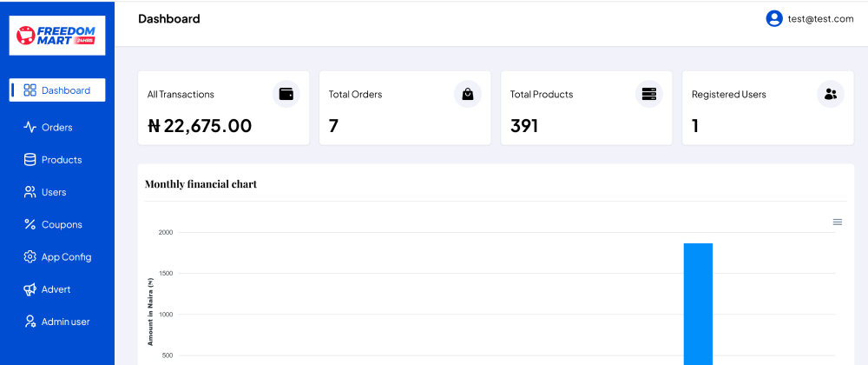
Task: Click the Orders pulse icon in sidebar
Action: (x=30, y=128)
